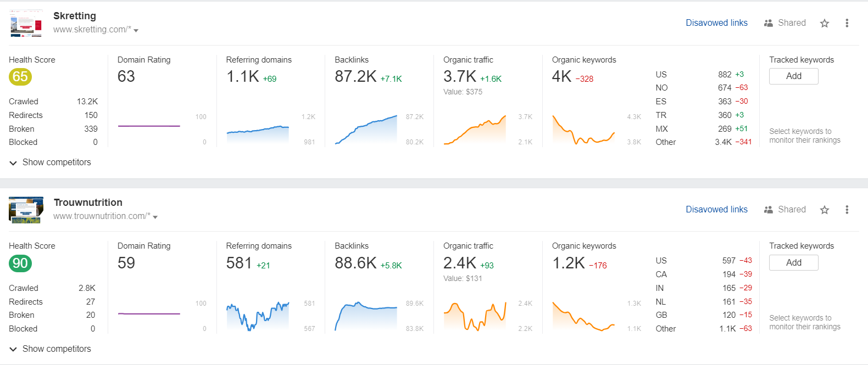This screenshot has height=365, width=868.
Task: Add tracked keywords for Skretting
Action: point(793,76)
